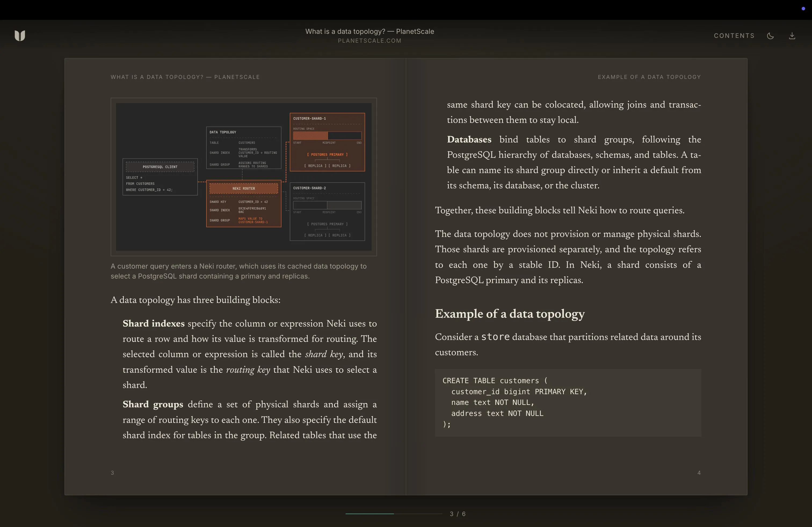Click right page header 'EXAMPLE OF A DATA TOPOLOGY'

(649, 77)
